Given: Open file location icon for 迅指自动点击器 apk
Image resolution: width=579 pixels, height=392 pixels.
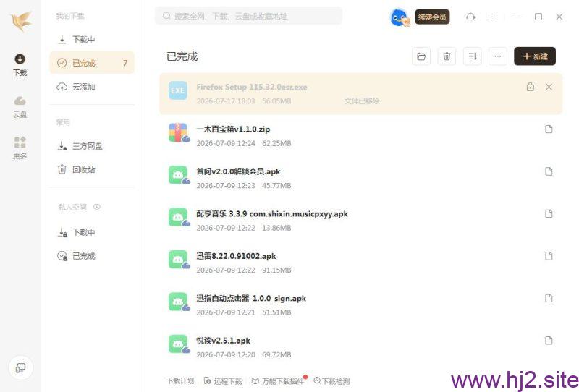Looking at the screenshot, I should (x=549, y=298).
